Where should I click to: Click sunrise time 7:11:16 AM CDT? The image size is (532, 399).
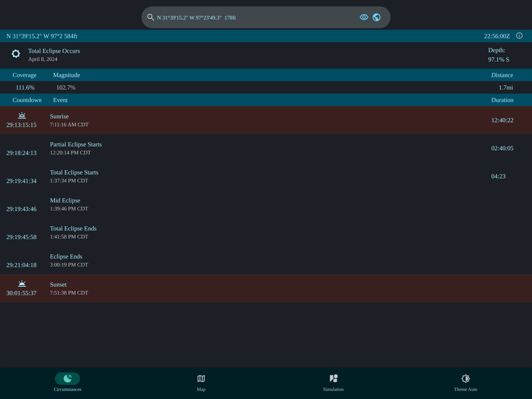[69, 124]
